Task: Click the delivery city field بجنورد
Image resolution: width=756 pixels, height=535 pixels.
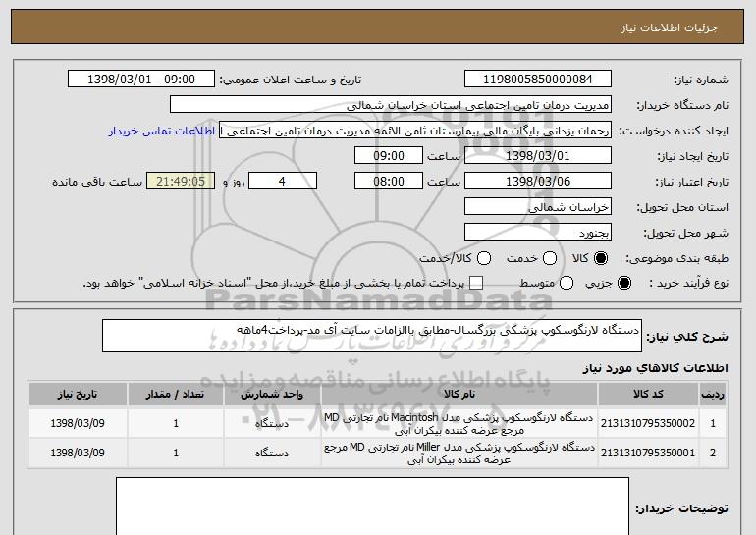Action: 538,233
